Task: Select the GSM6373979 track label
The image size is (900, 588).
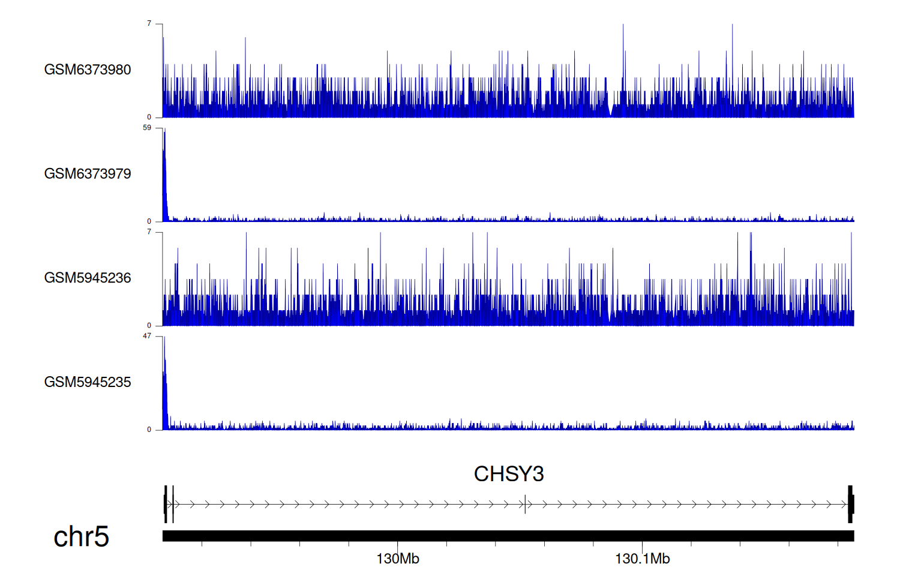Action: pos(87,174)
